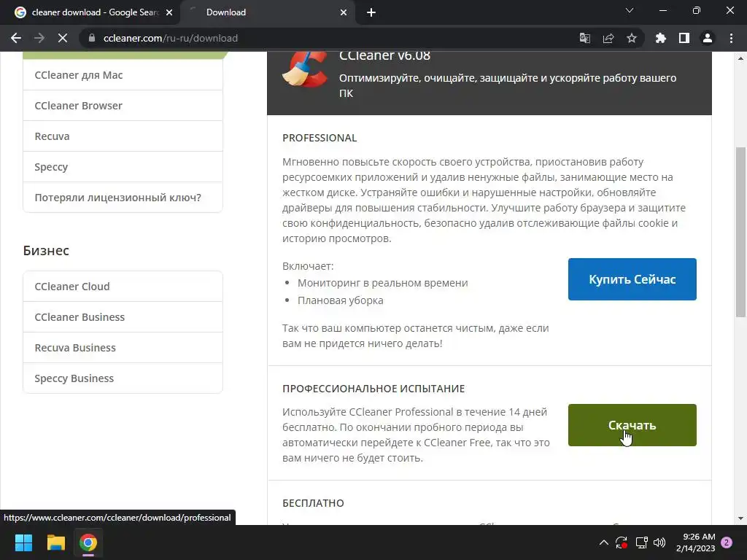The height and width of the screenshot is (560, 747).
Task: Open CCleaner Cloud link
Action: [123, 286]
